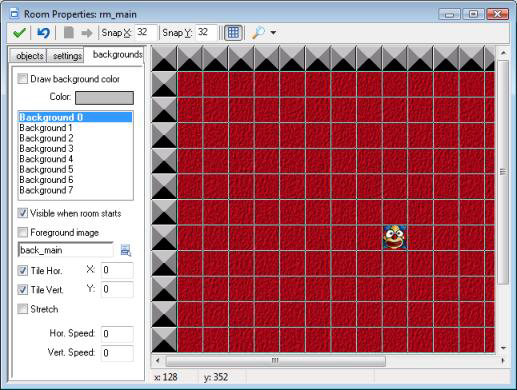Click the background image picker icon
517x390 pixels.
126,250
